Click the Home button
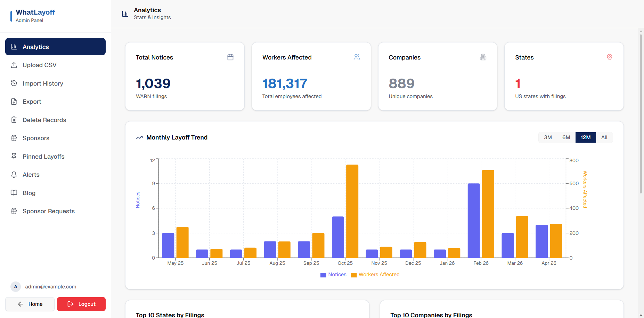Image resolution: width=644 pixels, height=318 pixels. [30, 304]
